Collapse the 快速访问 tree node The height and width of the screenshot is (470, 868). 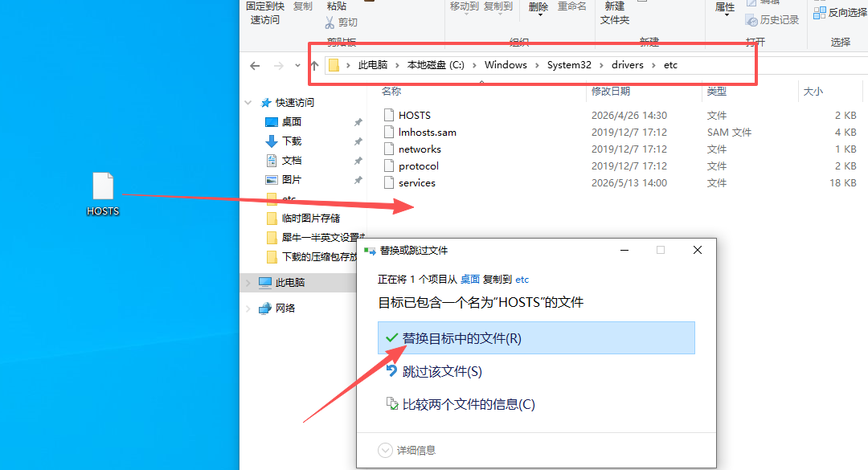pos(248,102)
